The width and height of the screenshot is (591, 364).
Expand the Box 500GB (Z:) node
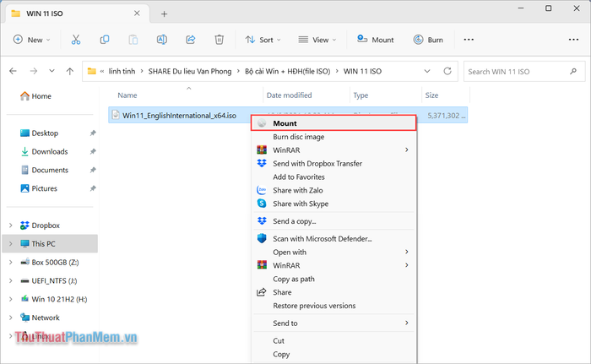point(10,262)
